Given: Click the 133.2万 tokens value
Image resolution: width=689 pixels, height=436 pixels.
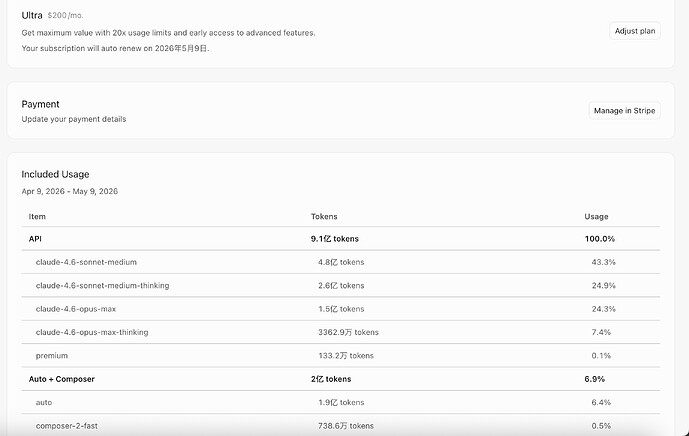Looking at the screenshot, I should [x=346, y=356].
